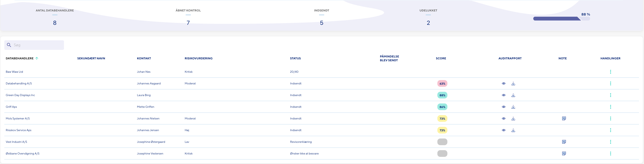Viewport: 644px width, 164px height.
Task: Click the grey score badge for Østbane Overvågning
Action: coord(442,154)
